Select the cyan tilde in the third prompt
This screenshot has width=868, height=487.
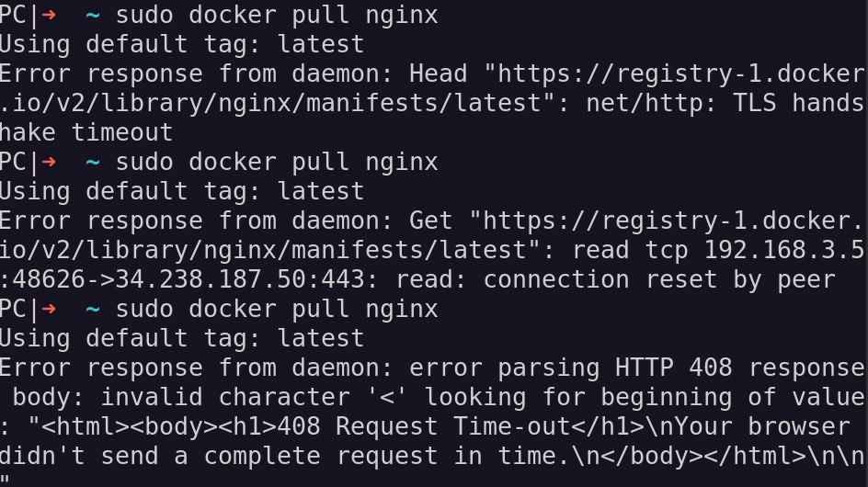[x=93, y=310]
